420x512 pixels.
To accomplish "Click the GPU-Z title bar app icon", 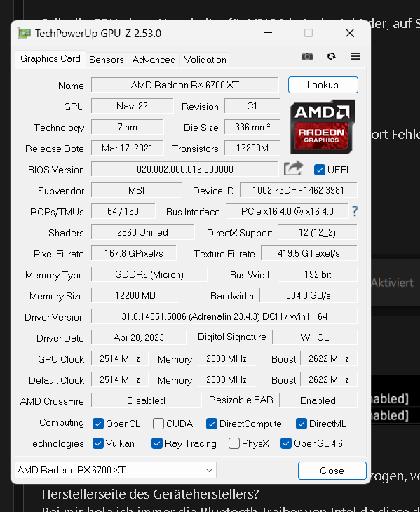I will (x=24, y=33).
